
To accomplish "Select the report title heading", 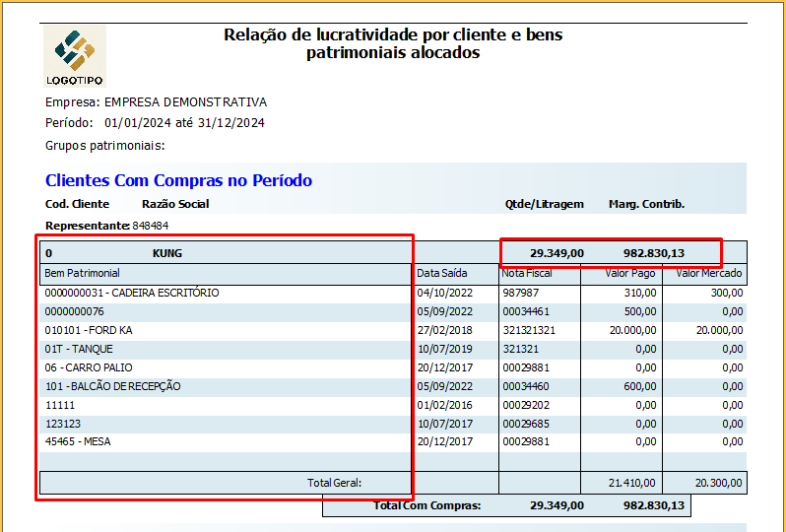I will coord(393,43).
